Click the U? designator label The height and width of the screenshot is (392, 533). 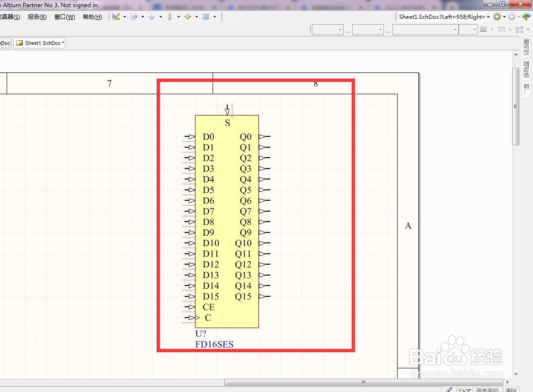coord(201,333)
